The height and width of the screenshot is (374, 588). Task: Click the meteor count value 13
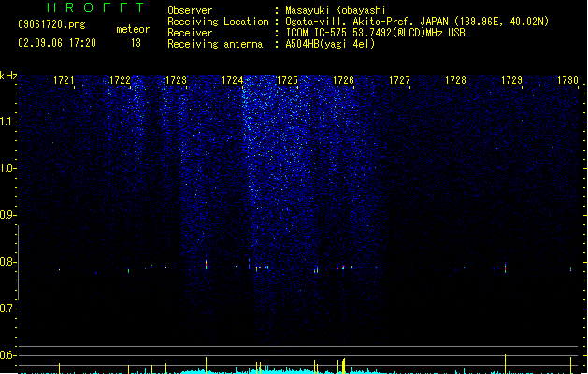point(136,43)
